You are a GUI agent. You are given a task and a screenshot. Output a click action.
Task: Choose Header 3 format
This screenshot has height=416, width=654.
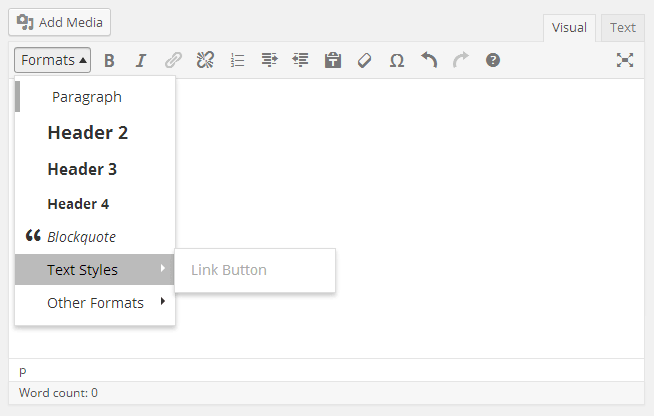(95, 169)
